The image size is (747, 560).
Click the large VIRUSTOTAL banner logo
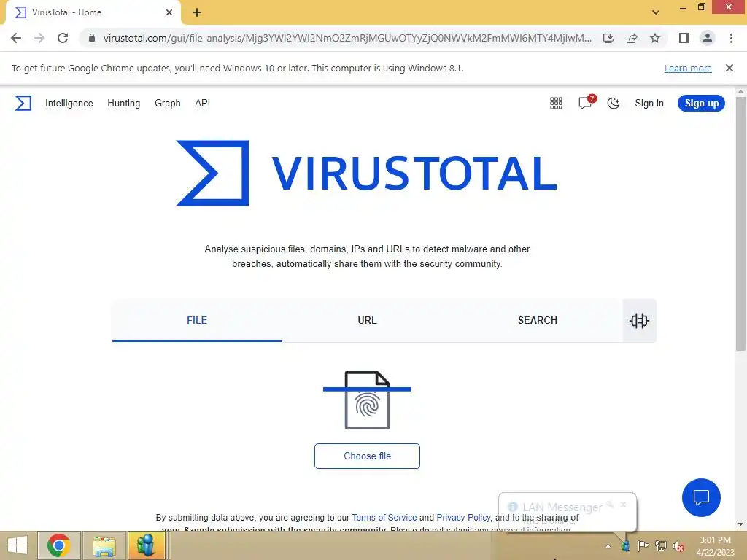[x=366, y=174]
